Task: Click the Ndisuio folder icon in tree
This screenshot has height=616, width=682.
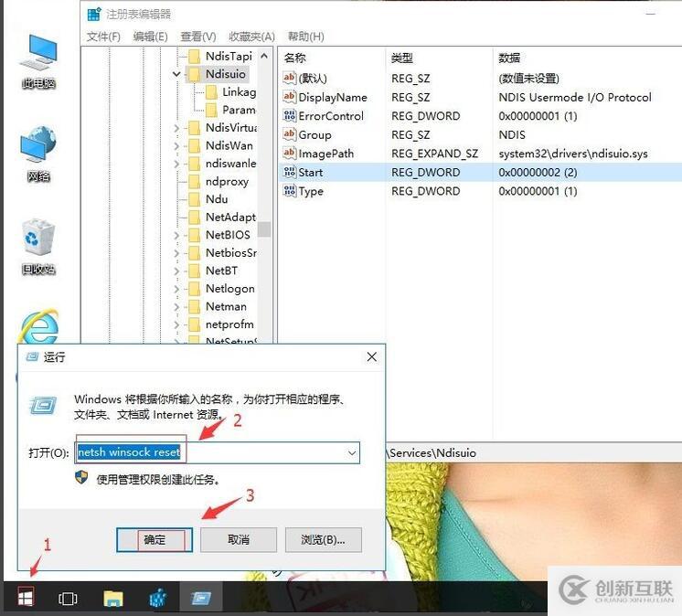Action: (193, 74)
